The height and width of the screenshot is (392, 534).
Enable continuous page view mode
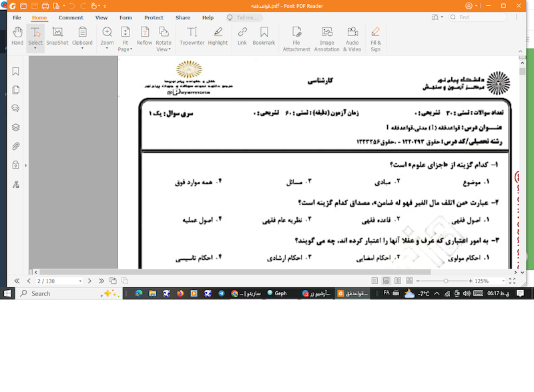(x=386, y=281)
